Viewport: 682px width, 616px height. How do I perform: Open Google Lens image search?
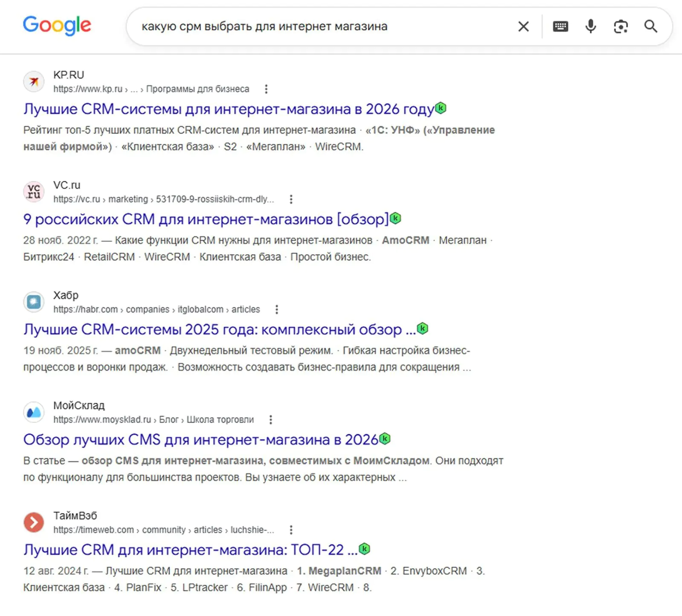[x=621, y=26]
